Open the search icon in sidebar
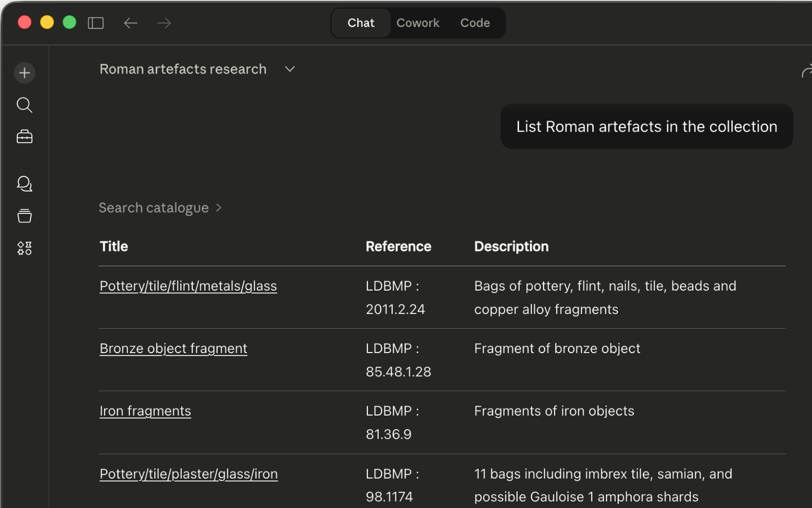This screenshot has width=812, height=508. 24,105
